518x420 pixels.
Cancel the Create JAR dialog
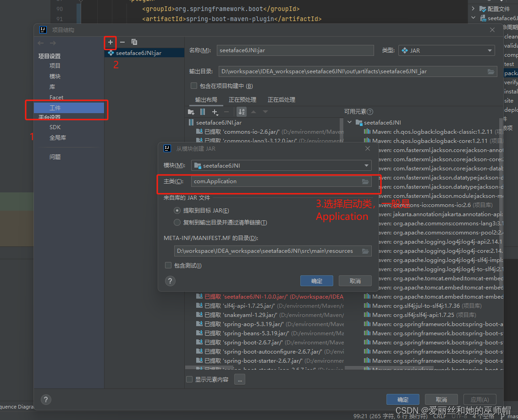355,281
